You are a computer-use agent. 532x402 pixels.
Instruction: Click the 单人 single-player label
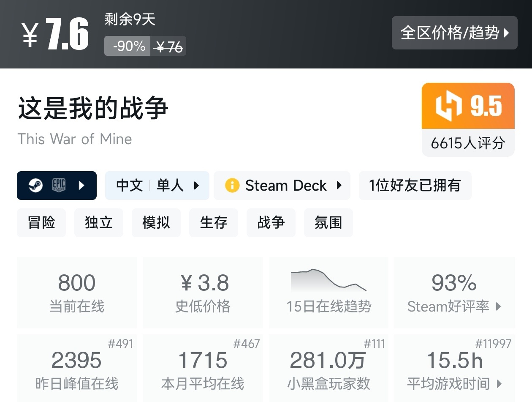click(170, 185)
